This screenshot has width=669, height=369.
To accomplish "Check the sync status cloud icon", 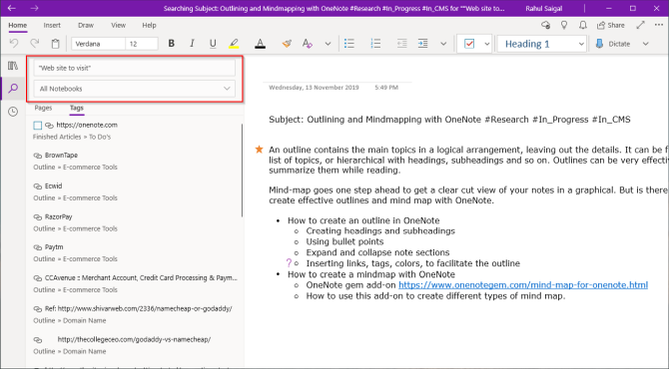I will pos(546,25).
